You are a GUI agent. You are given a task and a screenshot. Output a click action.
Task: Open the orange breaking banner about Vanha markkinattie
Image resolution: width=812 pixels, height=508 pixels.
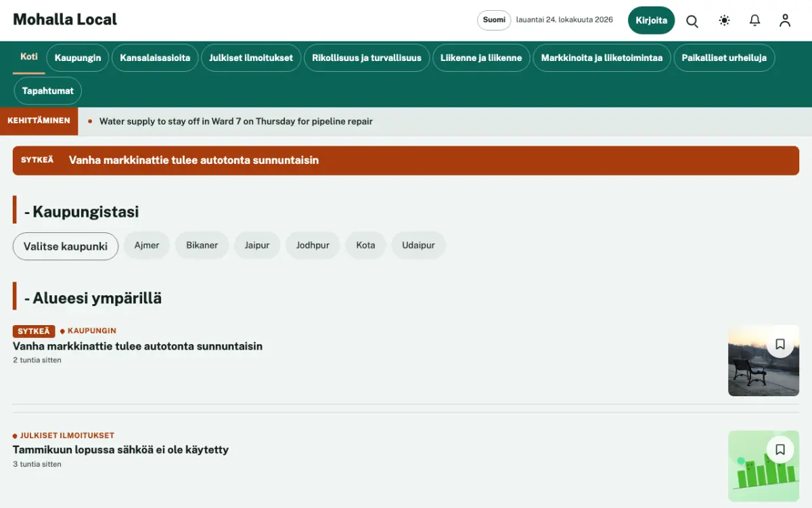pos(406,161)
